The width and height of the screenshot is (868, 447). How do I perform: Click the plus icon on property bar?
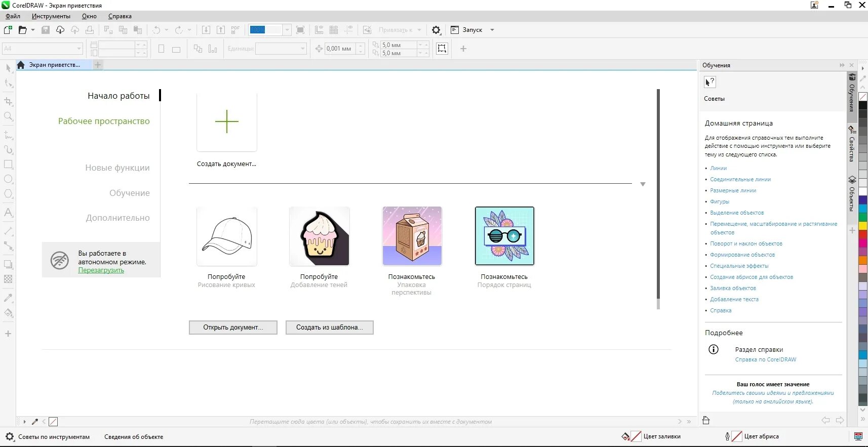click(463, 49)
